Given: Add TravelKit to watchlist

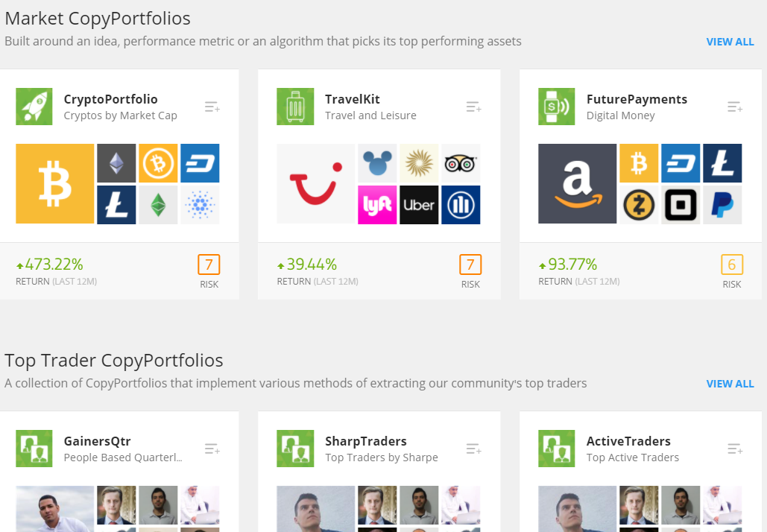Looking at the screenshot, I should click(x=473, y=107).
